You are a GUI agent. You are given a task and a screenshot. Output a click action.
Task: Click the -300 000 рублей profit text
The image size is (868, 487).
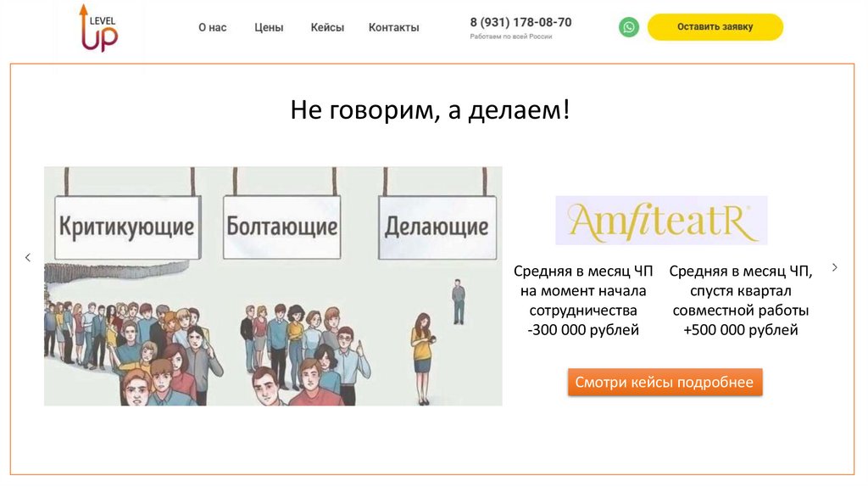click(x=583, y=330)
